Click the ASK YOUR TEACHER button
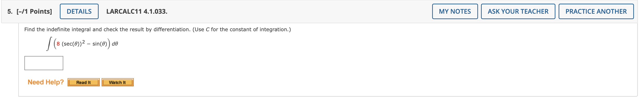Screen dimensions: 644x100 click(x=518, y=11)
